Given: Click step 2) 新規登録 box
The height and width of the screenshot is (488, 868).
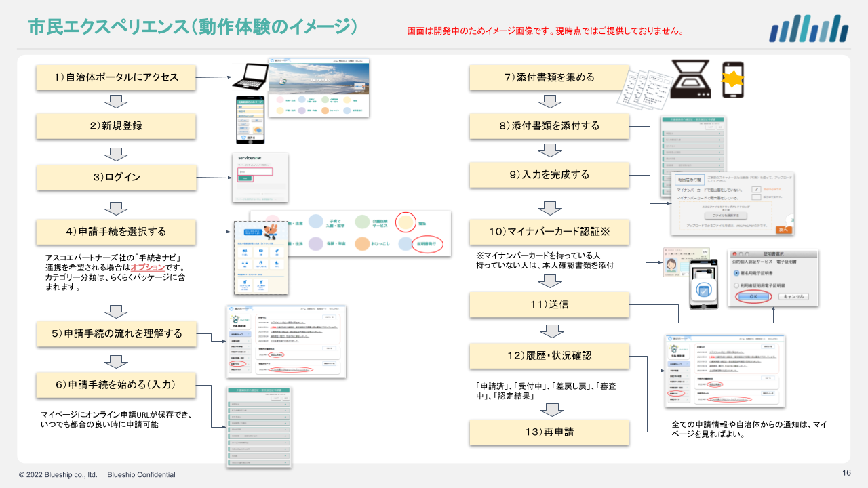Looking at the screenshot, I should point(116,126).
